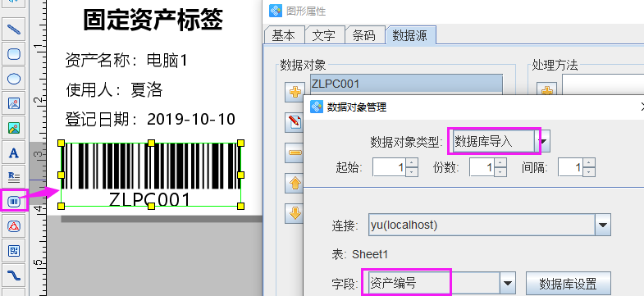Increase the 份数 value
The height and width of the screenshot is (296, 644).
coord(500,163)
